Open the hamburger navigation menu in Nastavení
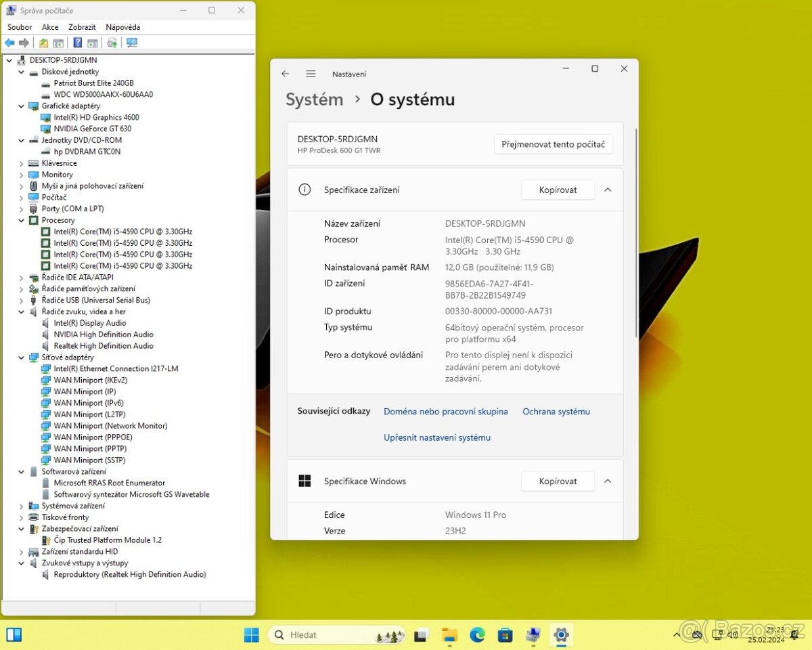The height and width of the screenshot is (650, 812). point(311,73)
